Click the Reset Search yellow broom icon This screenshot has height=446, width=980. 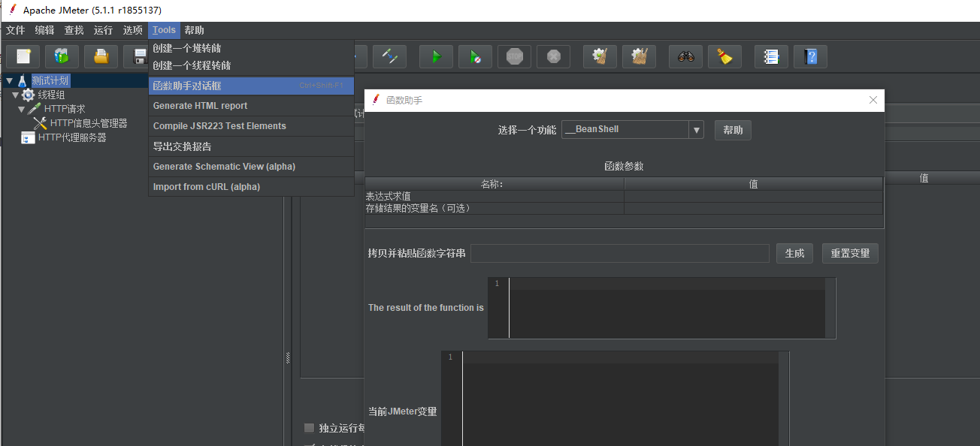point(724,56)
